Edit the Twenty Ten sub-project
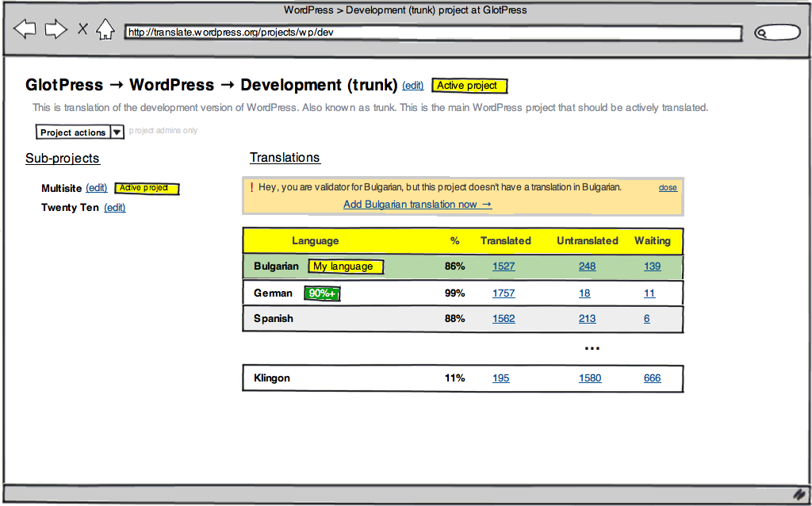Image resolution: width=812 pixels, height=506 pixels. [x=115, y=208]
